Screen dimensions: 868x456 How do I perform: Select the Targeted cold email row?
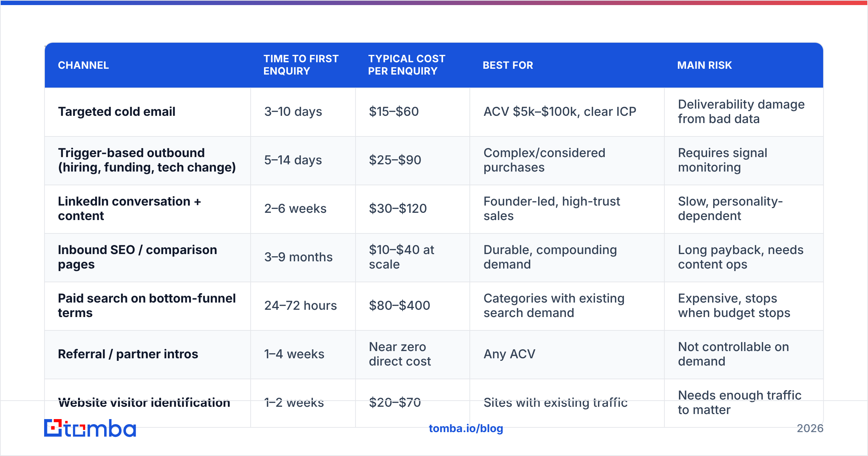tap(434, 112)
